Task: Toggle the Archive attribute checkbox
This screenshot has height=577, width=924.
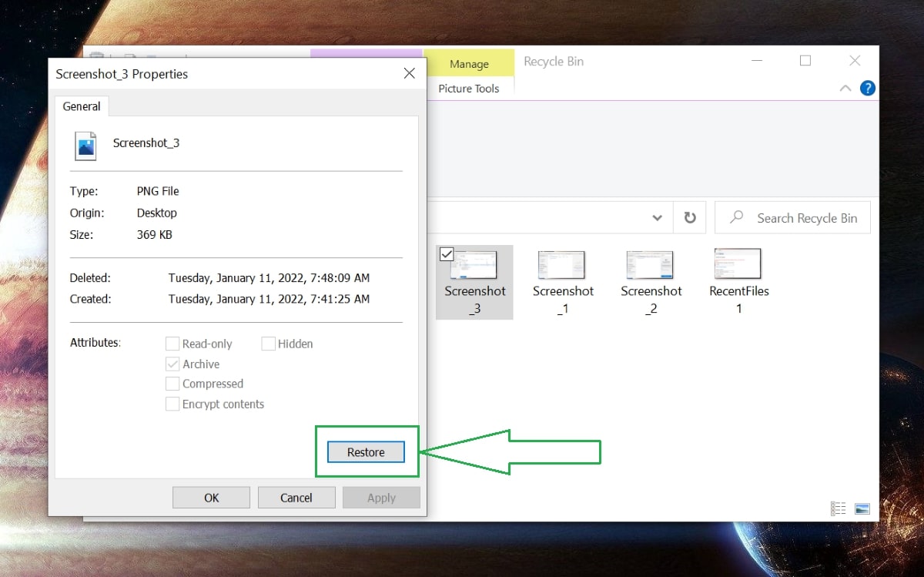Action: tap(172, 364)
